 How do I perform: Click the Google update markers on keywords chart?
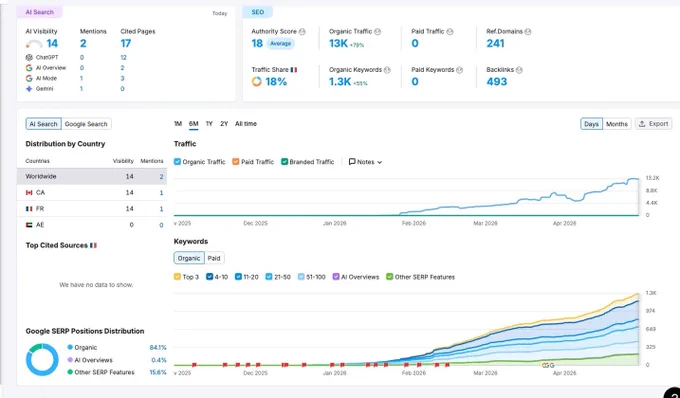pos(548,365)
